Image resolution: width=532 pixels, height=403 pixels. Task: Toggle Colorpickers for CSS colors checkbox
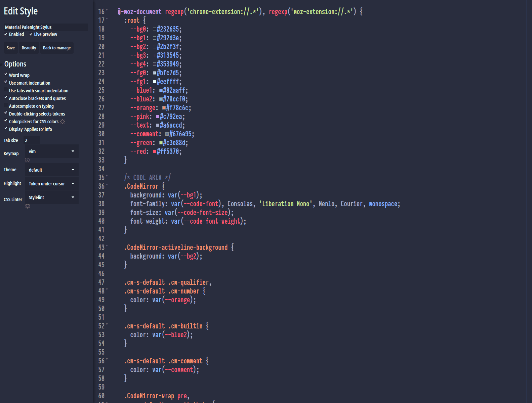pyautogui.click(x=6, y=121)
